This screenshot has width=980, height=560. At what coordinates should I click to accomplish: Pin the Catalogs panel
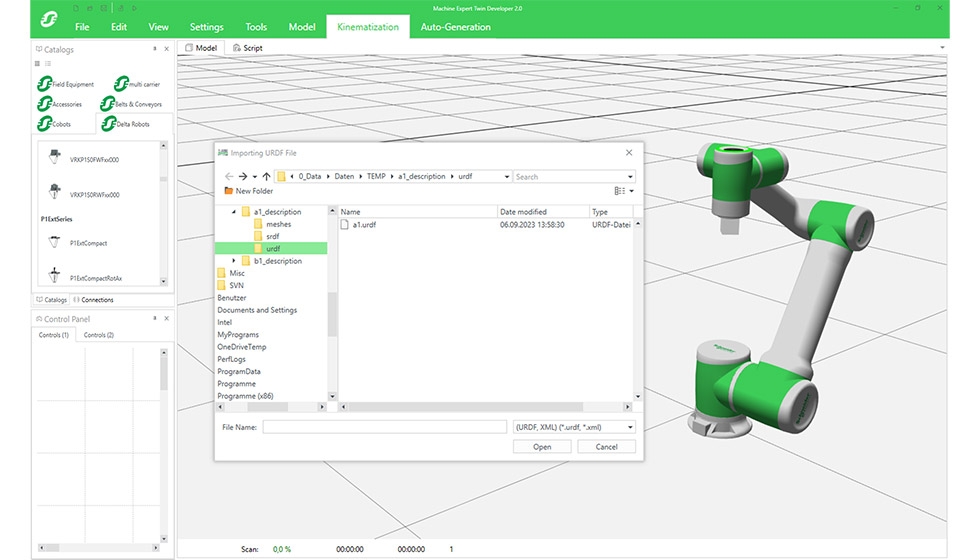click(154, 49)
